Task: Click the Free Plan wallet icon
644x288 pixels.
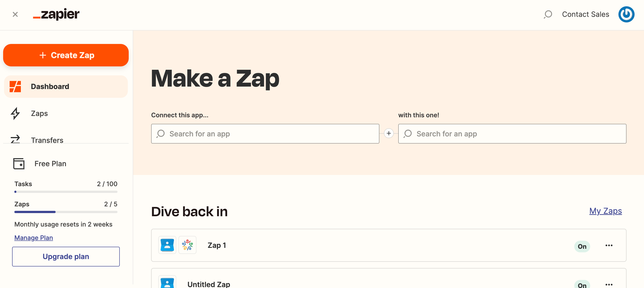Action: click(19, 164)
